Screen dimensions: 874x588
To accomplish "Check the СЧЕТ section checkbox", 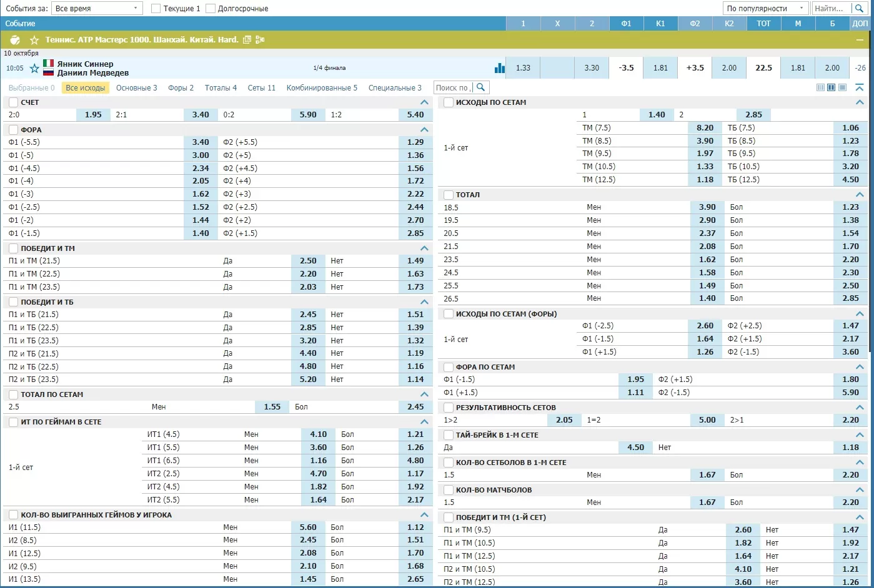I will (x=13, y=102).
